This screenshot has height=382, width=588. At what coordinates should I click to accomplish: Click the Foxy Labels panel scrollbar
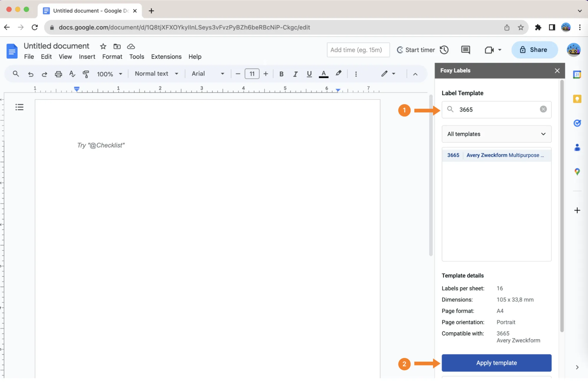562,206
